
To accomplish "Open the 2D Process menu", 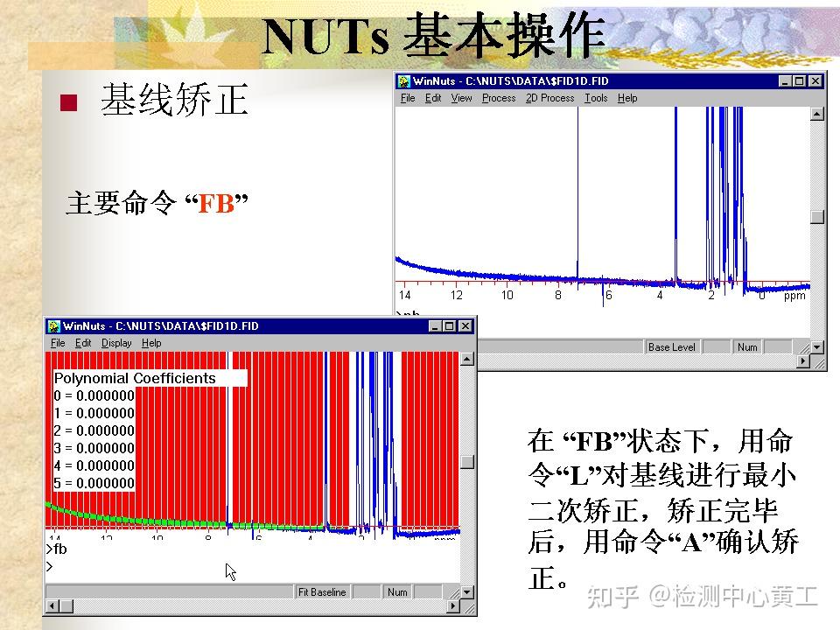I will pos(549,98).
